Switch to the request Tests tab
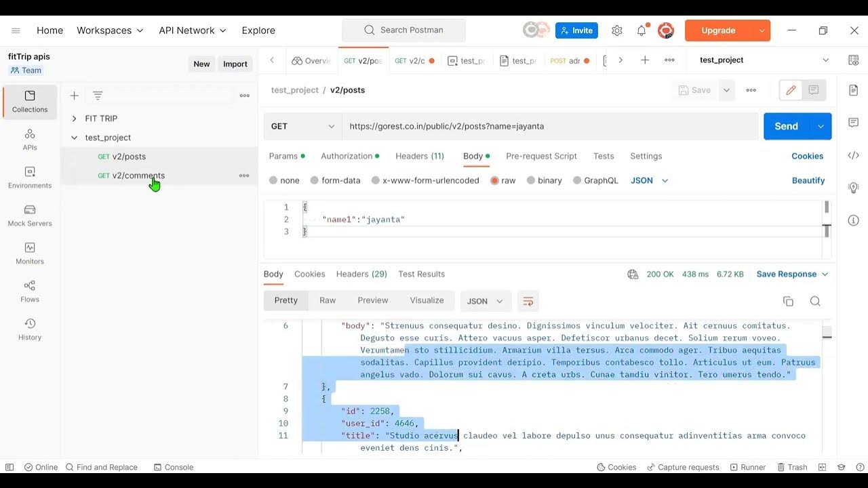This screenshot has width=868, height=488. [x=604, y=156]
